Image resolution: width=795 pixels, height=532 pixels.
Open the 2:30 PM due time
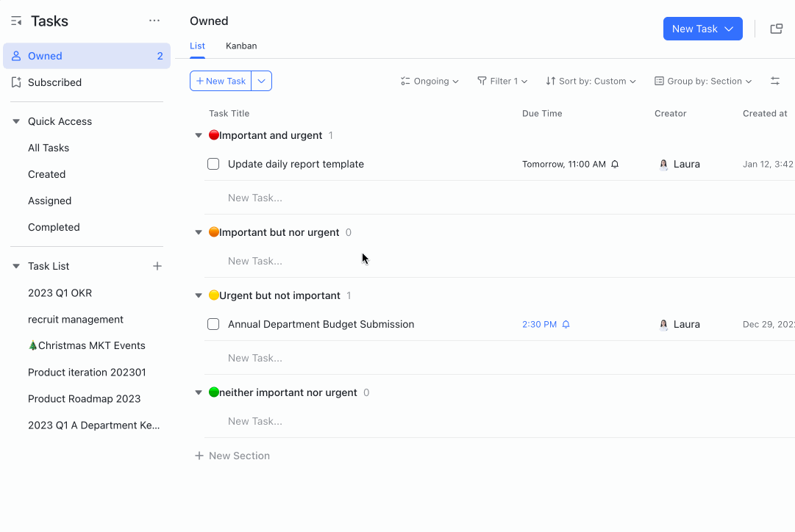[540, 324]
